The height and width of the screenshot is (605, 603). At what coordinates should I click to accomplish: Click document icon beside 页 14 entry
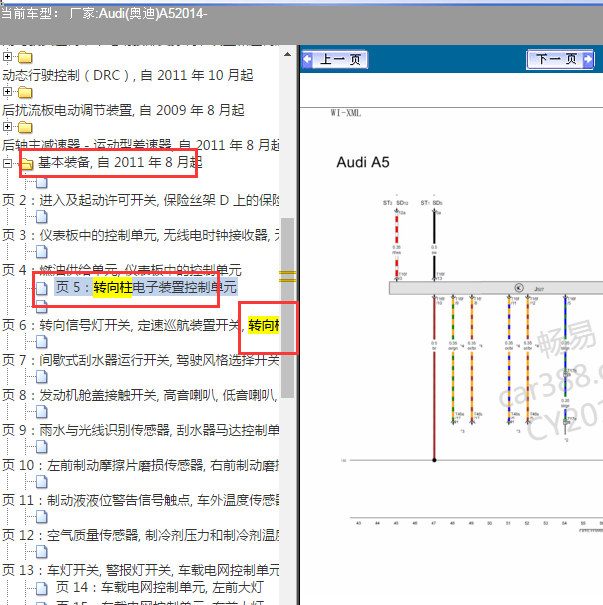click(42, 588)
